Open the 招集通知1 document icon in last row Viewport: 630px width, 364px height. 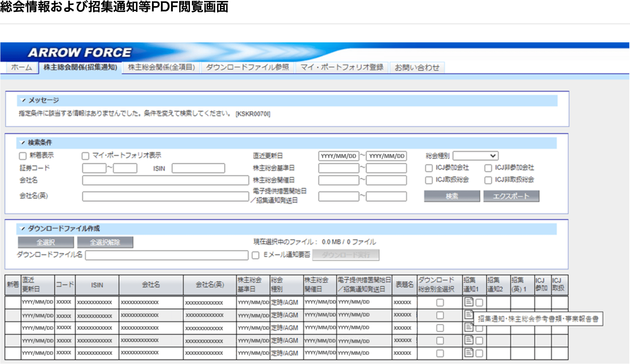pos(469,352)
